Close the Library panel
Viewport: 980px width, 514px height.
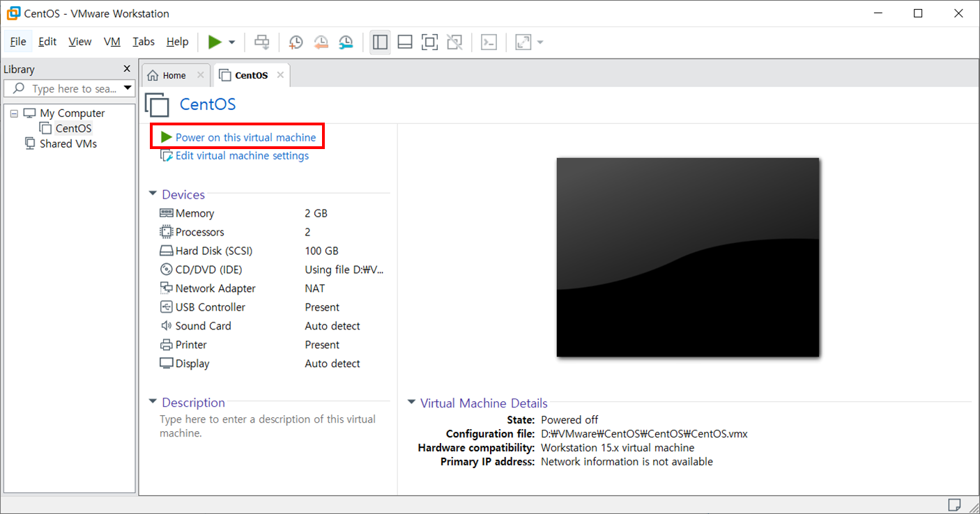pos(127,68)
